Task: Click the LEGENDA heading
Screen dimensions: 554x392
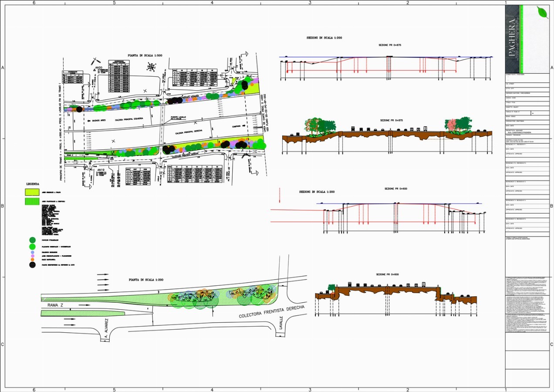Action: tap(33, 184)
